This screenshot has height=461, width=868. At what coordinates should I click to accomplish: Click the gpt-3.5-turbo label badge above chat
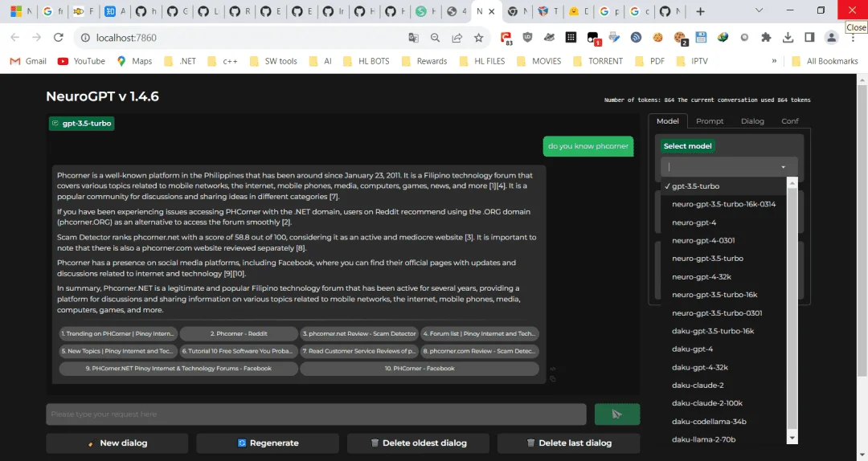[82, 124]
